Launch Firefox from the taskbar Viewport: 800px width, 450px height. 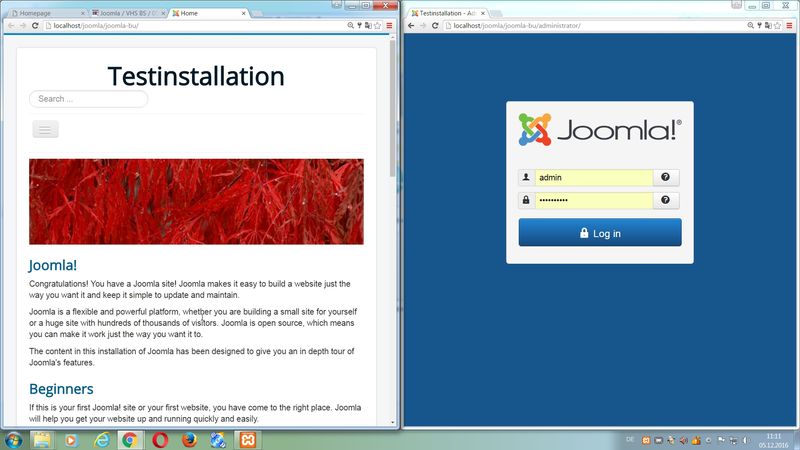point(189,440)
